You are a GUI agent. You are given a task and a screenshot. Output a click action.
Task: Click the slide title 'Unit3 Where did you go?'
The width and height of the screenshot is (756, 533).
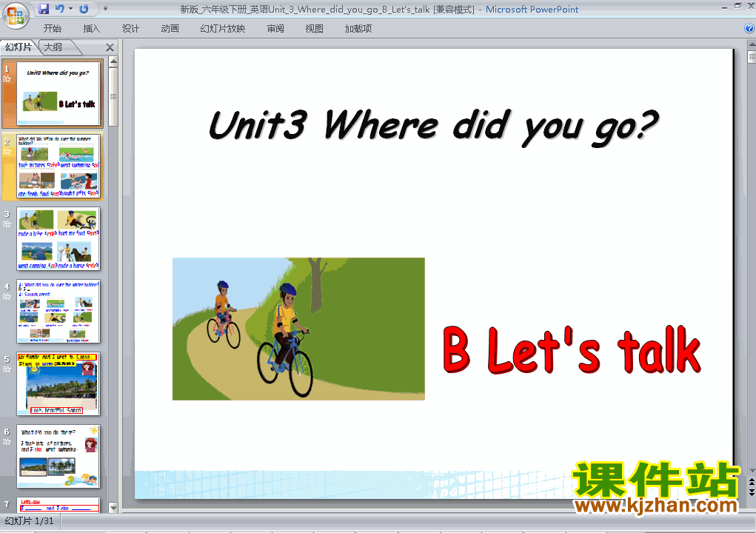433,127
